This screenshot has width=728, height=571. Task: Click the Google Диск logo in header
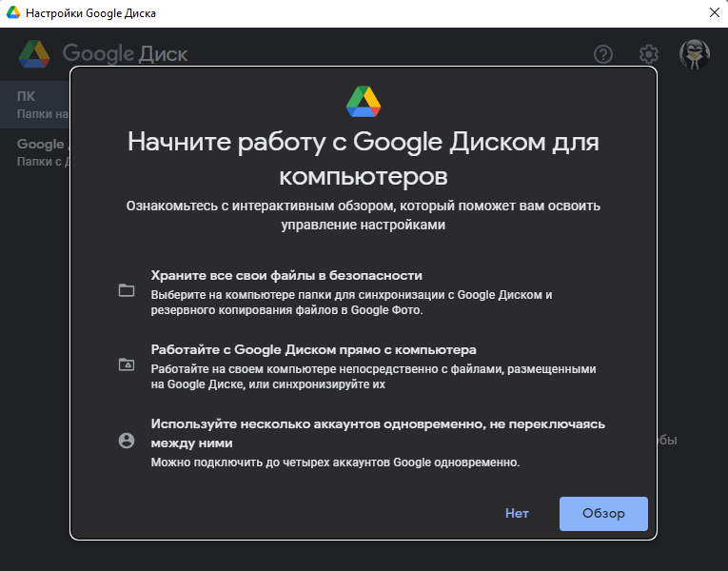pos(103,54)
